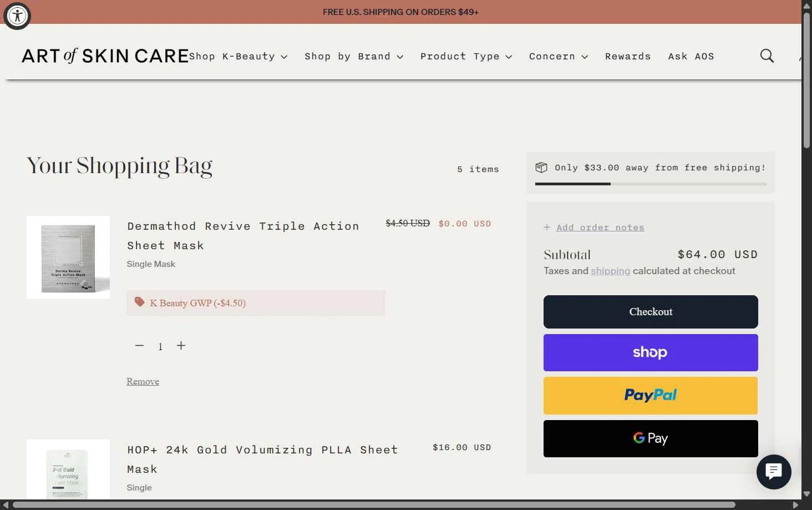
Task: Expand the Concern menu
Action: coord(559,57)
